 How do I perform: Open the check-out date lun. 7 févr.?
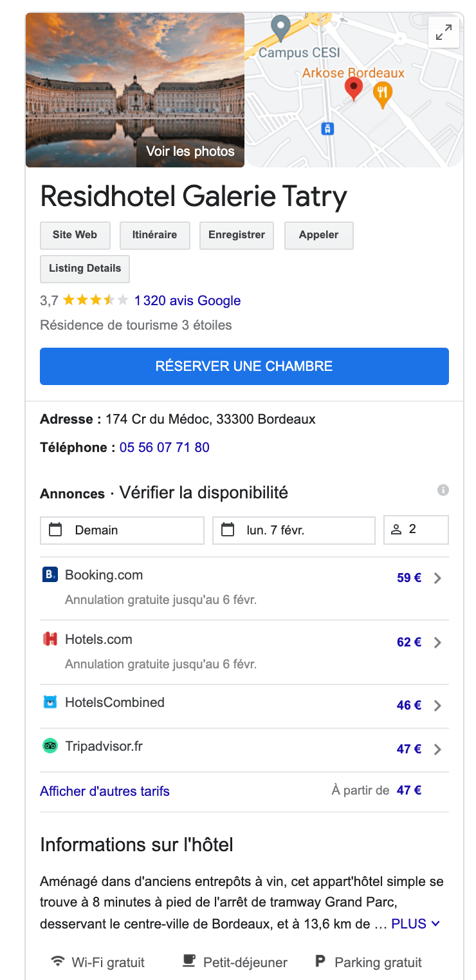[293, 530]
